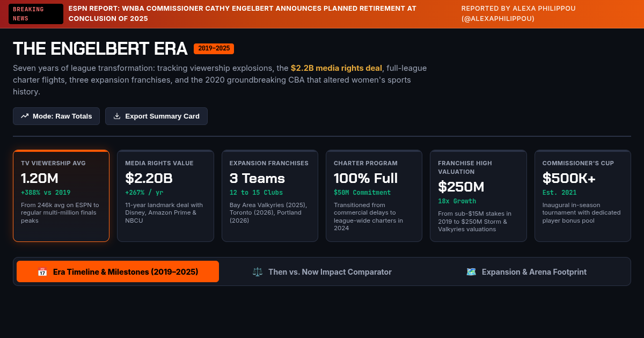
Task: Select the Commissioner's Cup card
Action: click(582, 196)
